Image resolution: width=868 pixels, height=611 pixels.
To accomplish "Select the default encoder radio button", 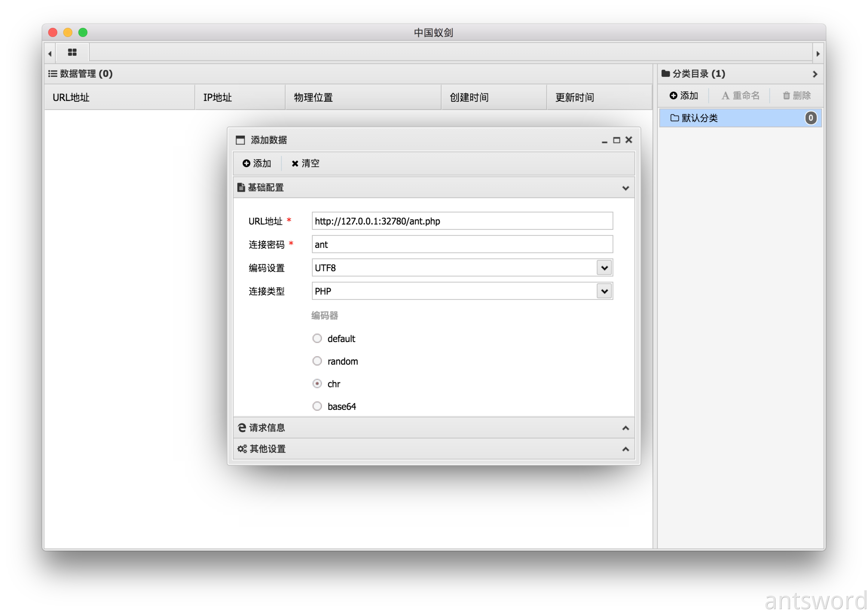I will click(x=317, y=338).
